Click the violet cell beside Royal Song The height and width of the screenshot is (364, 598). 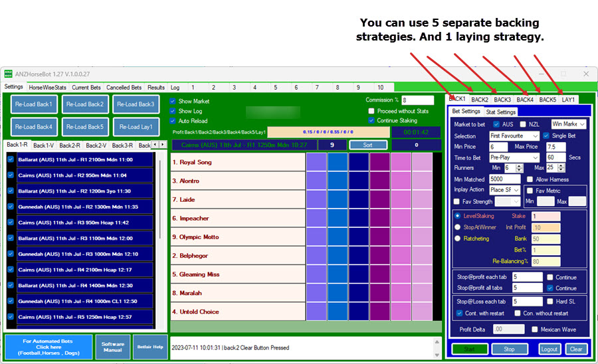pos(316,162)
